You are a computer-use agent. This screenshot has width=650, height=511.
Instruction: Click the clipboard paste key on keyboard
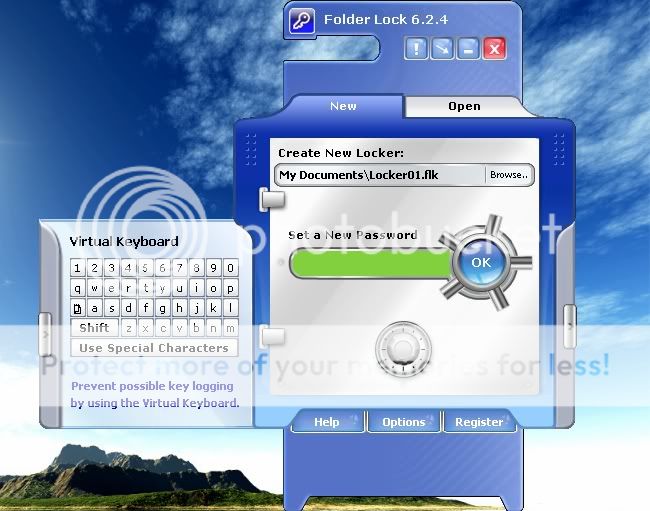point(78,308)
